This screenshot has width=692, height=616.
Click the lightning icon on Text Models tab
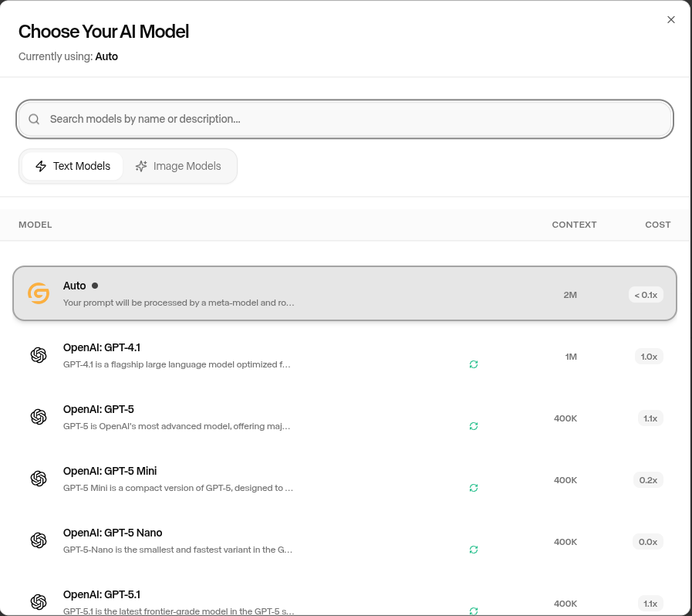[x=41, y=165]
